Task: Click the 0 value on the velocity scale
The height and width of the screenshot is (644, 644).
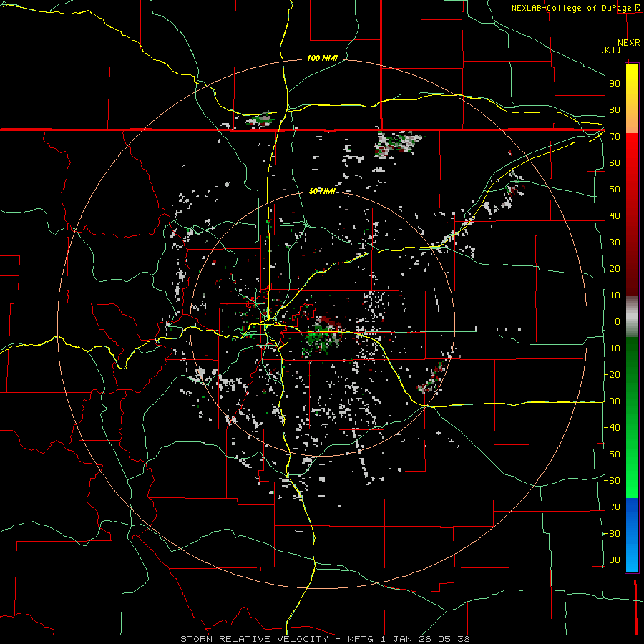Action: 618,321
